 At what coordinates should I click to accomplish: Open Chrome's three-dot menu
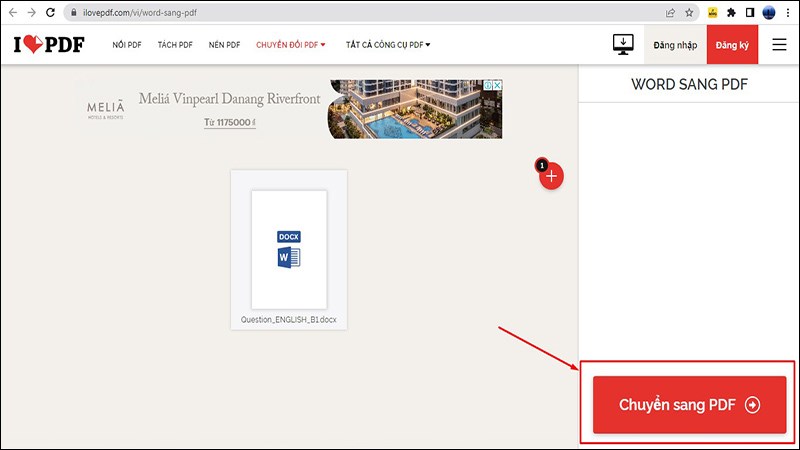(x=787, y=13)
